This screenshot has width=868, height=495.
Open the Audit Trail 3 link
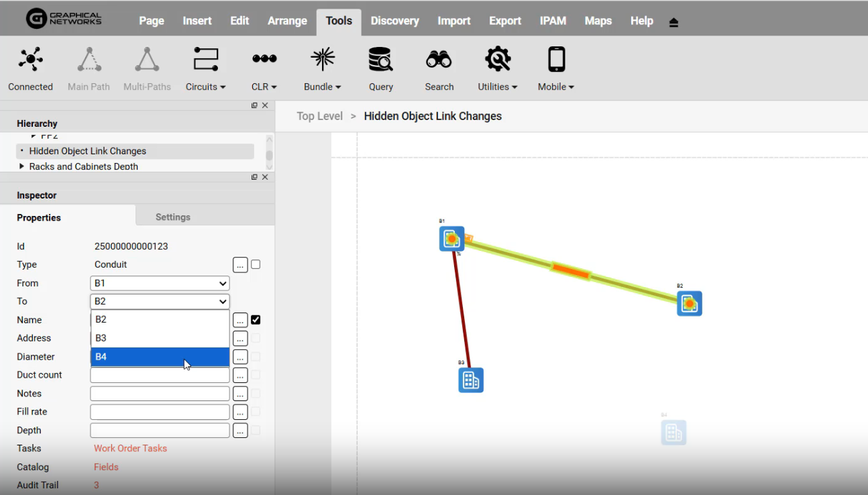[x=97, y=485]
